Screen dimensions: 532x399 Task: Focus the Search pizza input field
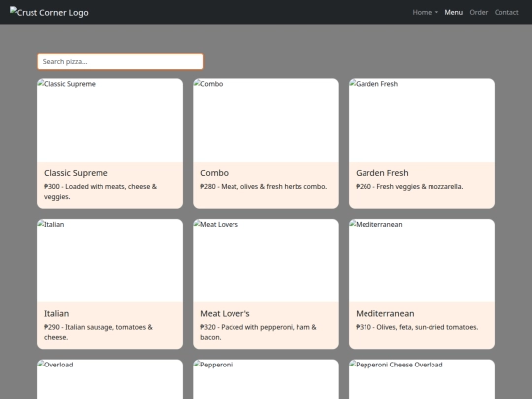120,61
